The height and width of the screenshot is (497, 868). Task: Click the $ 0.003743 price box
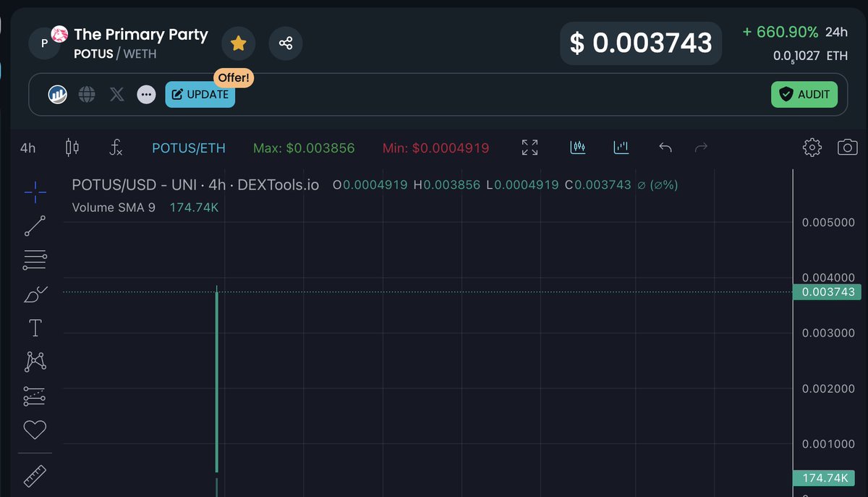641,43
